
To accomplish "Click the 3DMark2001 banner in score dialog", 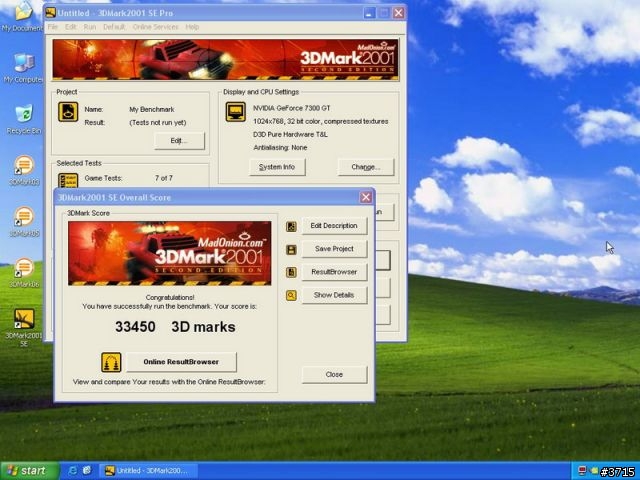I will (x=169, y=253).
